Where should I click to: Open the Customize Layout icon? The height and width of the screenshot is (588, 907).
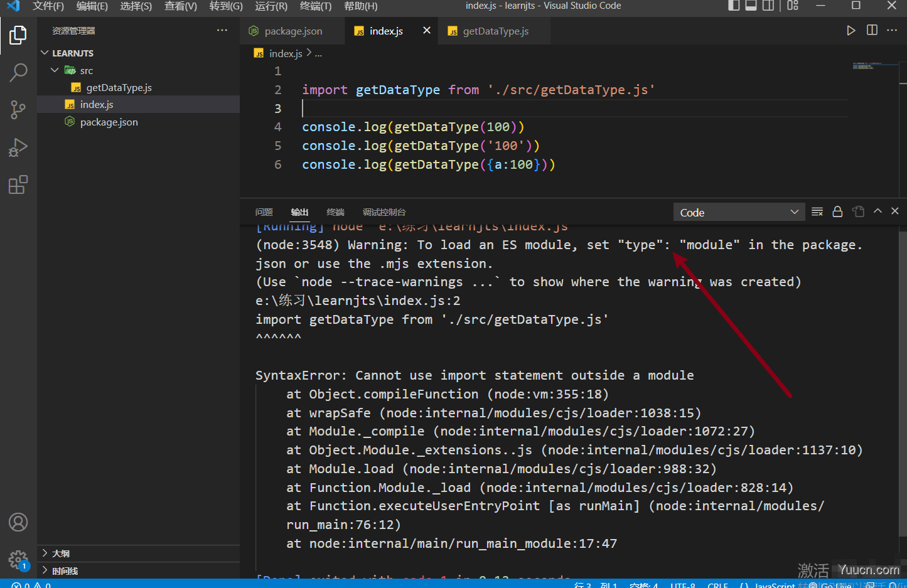[793, 6]
